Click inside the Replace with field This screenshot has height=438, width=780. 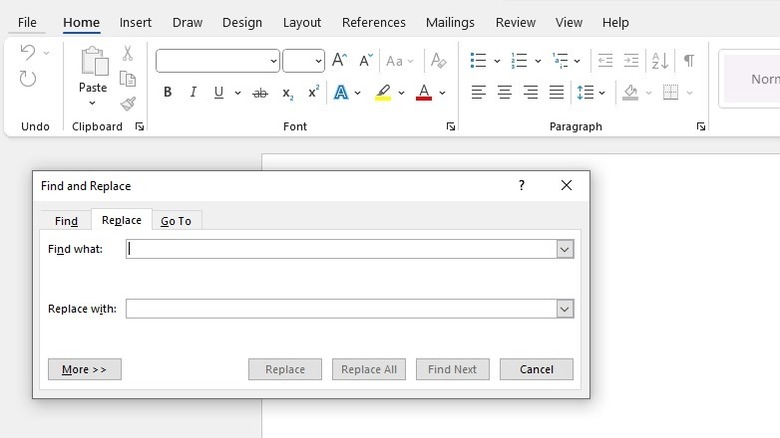(340, 309)
